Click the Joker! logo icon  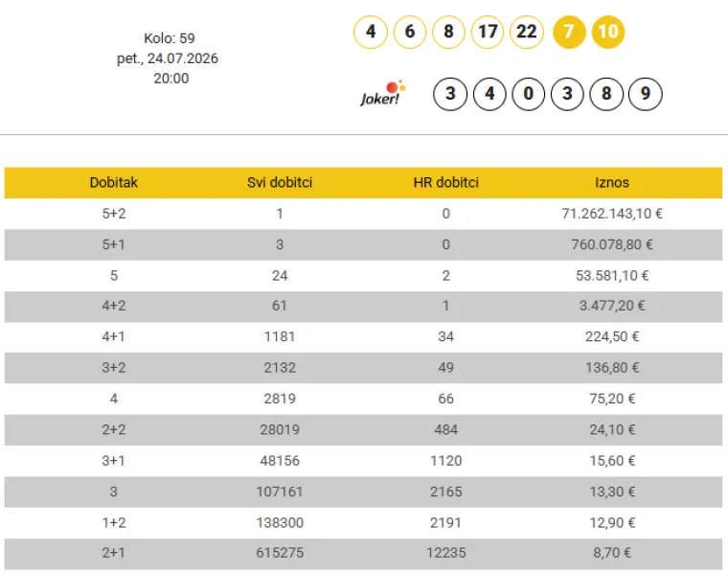[383, 93]
